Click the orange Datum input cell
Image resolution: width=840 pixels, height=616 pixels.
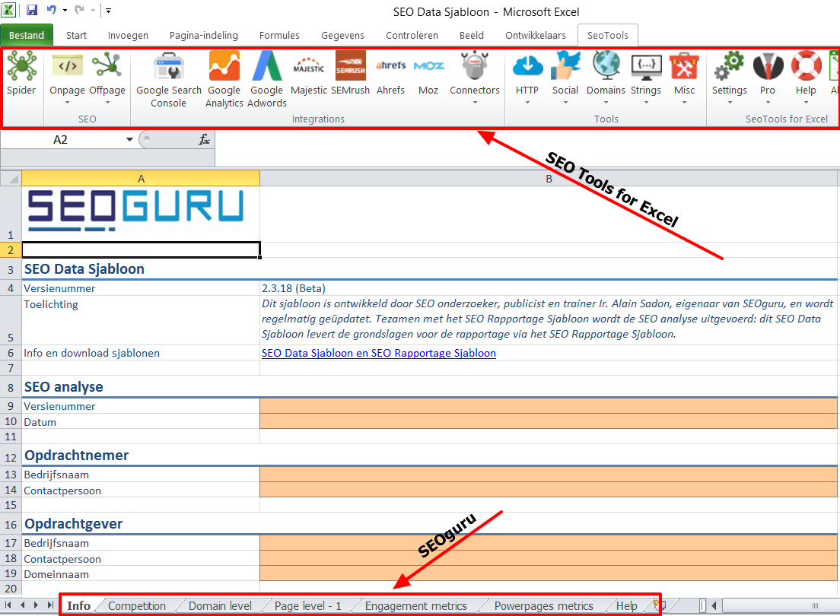549,421
